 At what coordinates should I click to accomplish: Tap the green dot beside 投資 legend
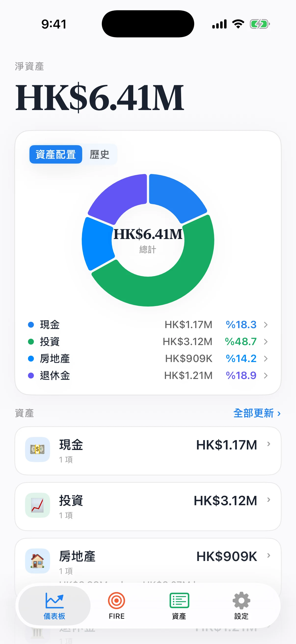(x=31, y=341)
